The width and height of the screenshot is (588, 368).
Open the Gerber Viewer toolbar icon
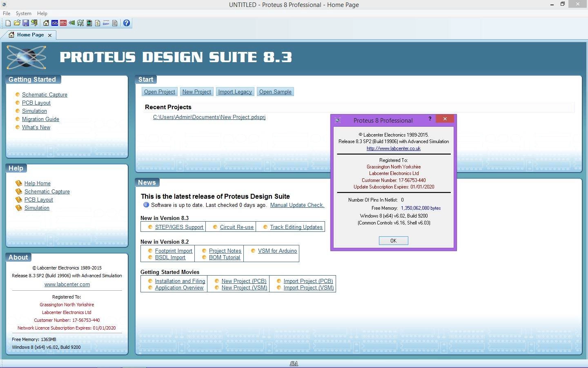point(80,23)
